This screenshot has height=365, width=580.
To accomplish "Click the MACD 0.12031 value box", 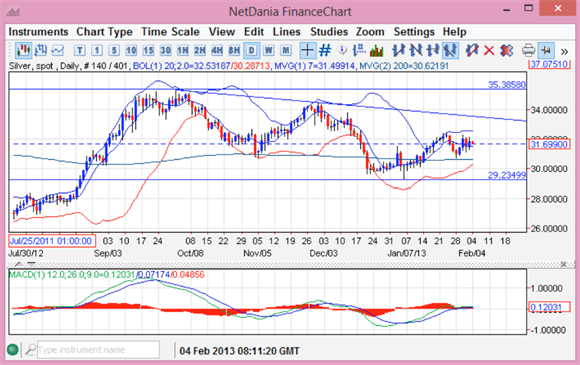I will [x=549, y=307].
